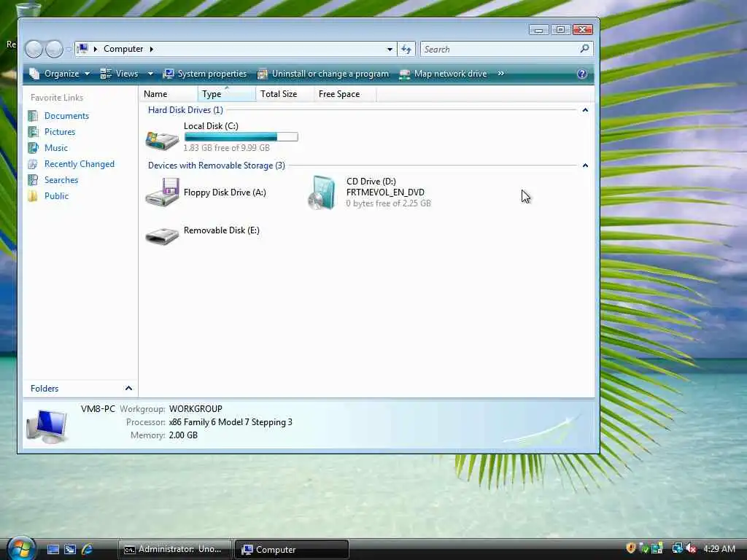This screenshot has width=747, height=560.
Task: Click the FRTMEVOL_EN_DVD label
Action: coord(385,192)
